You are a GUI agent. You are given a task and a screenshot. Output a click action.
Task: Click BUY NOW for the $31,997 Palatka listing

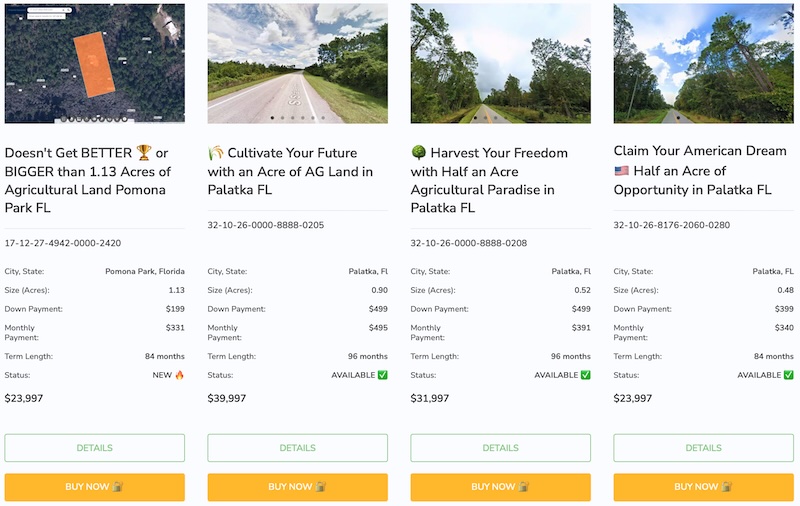pos(501,487)
